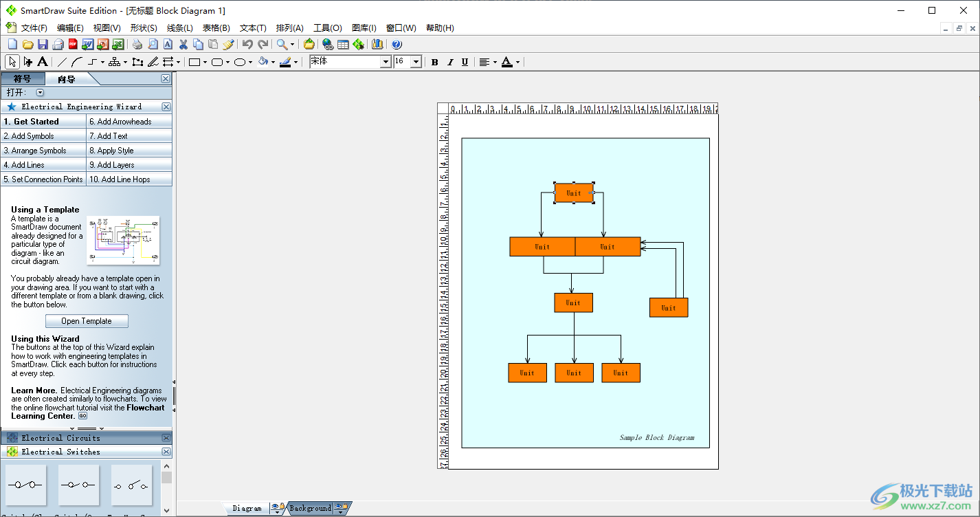The width and height of the screenshot is (980, 517).
Task: Open the rectangle shape dropdown arrow
Action: [205, 62]
